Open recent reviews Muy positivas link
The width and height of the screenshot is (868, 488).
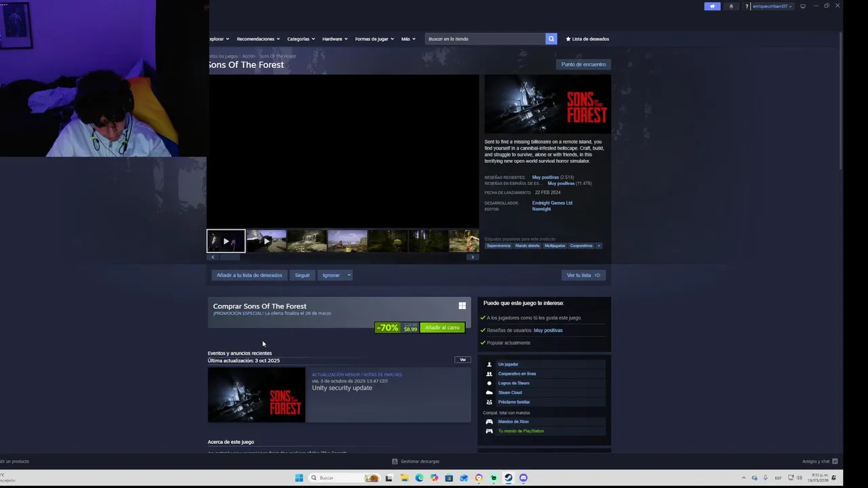tap(545, 178)
